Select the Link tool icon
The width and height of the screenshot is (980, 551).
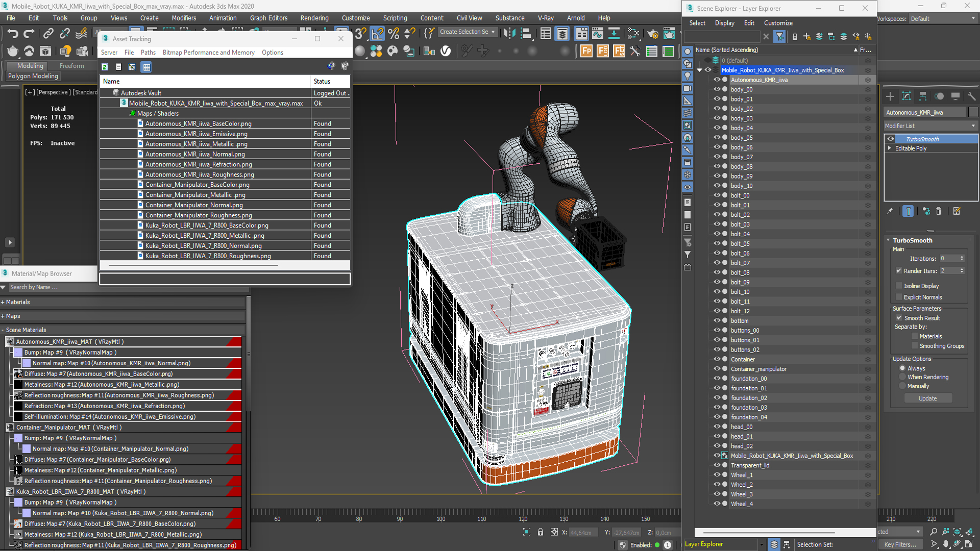(x=48, y=34)
